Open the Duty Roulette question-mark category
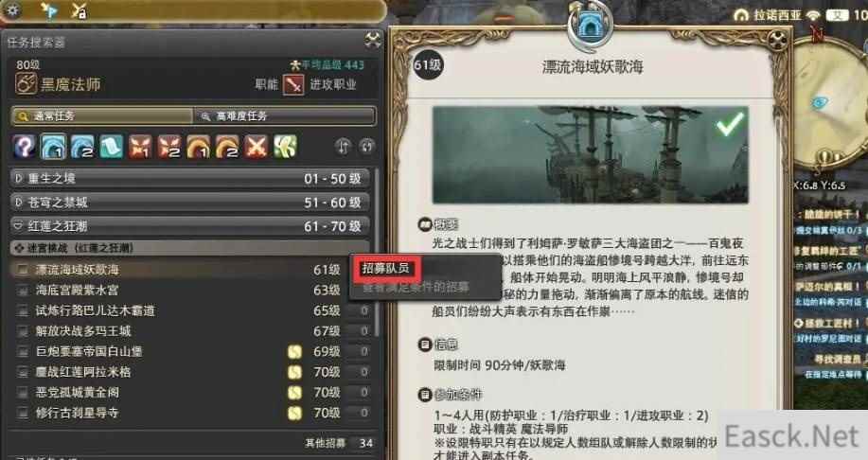Image resolution: width=868 pixels, height=460 pixels. [25, 147]
